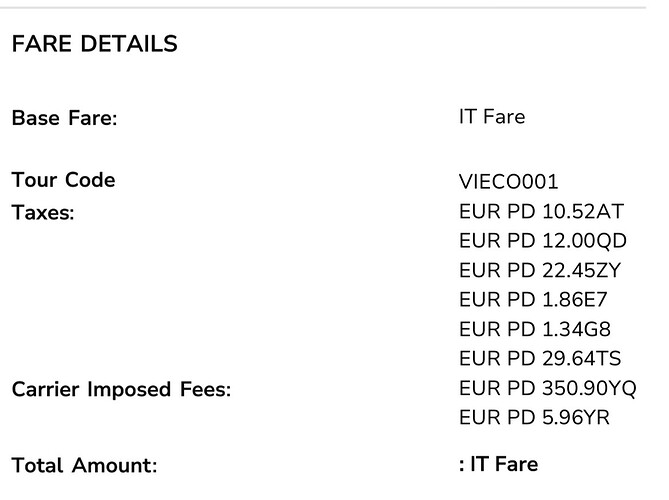Select the EUR PD 1.34G8 tax entry

click(535, 329)
